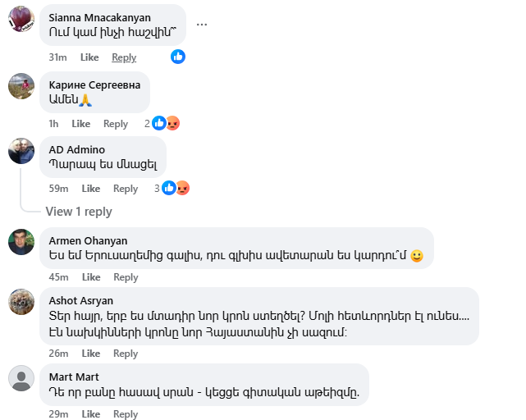Like Sianna Mnacakanyan's comment

pos(89,57)
